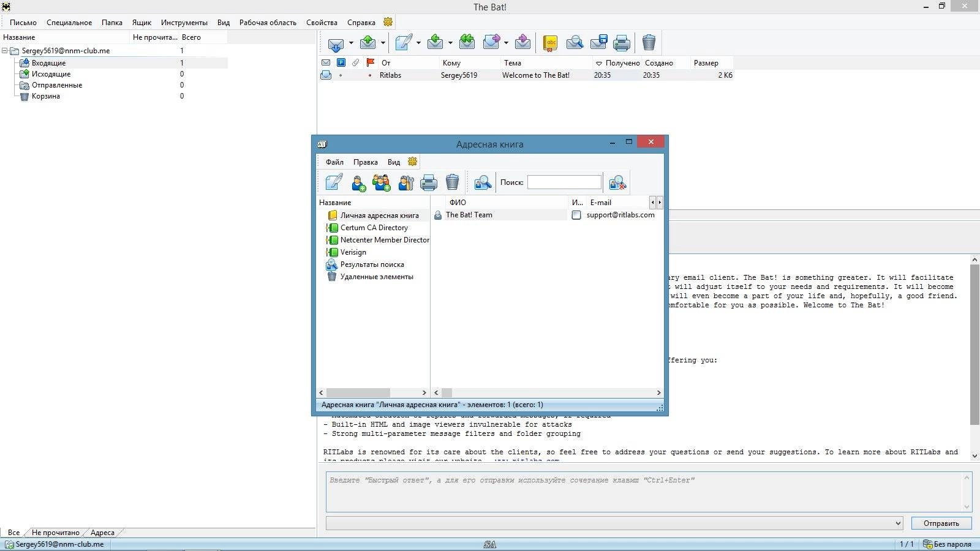Click the forward message icon
This screenshot has height=551, width=980.
491,43
